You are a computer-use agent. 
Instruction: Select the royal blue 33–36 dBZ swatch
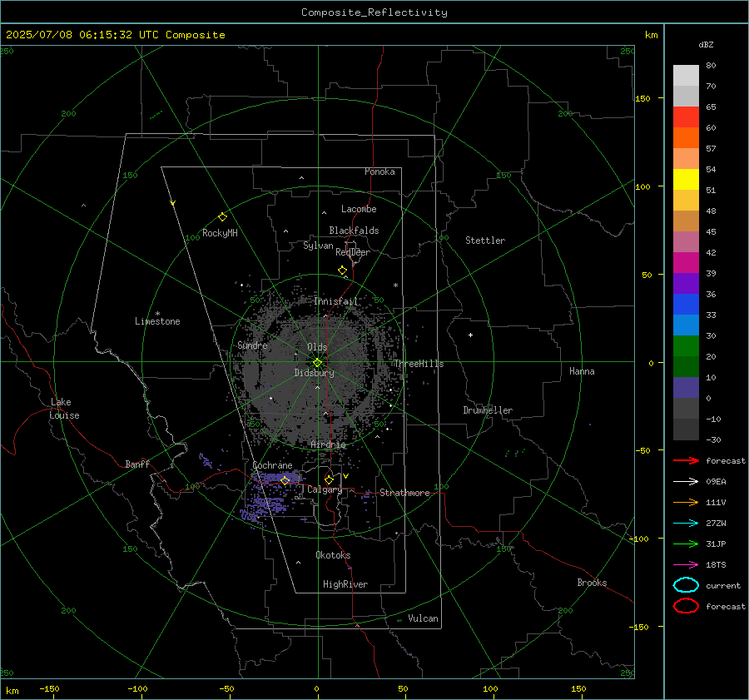[x=686, y=305]
